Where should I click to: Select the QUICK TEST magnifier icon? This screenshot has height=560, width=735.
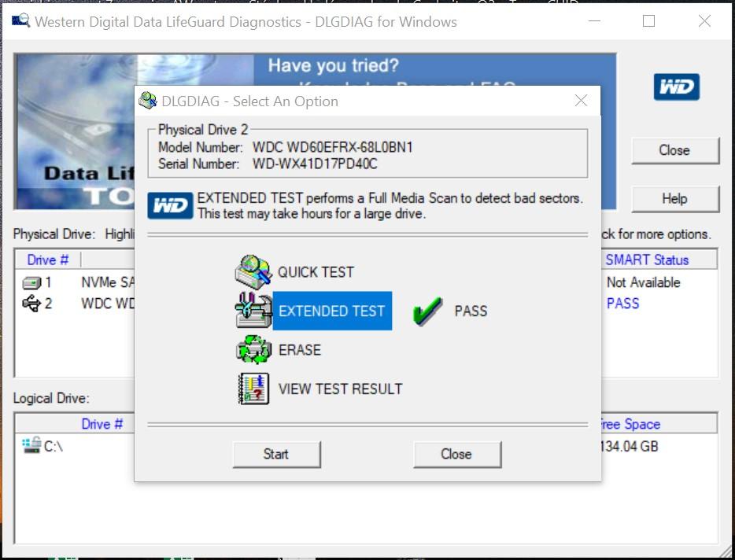coord(253,272)
